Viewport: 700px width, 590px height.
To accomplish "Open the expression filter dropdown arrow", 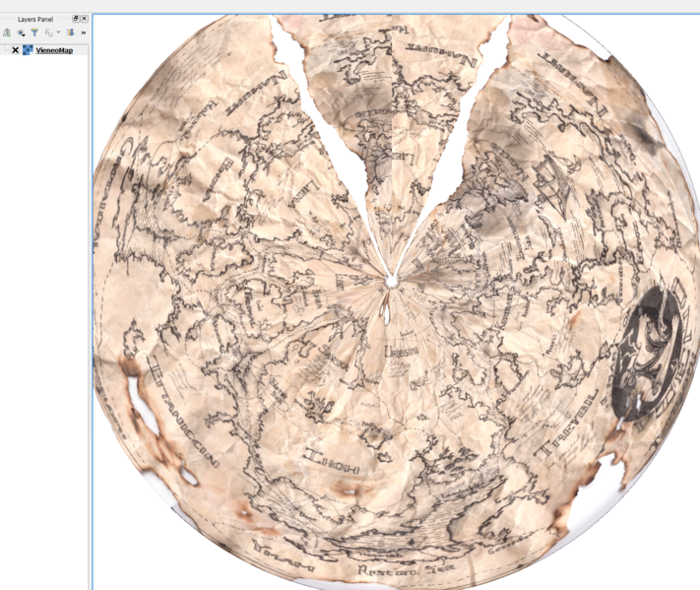I will [x=58, y=33].
